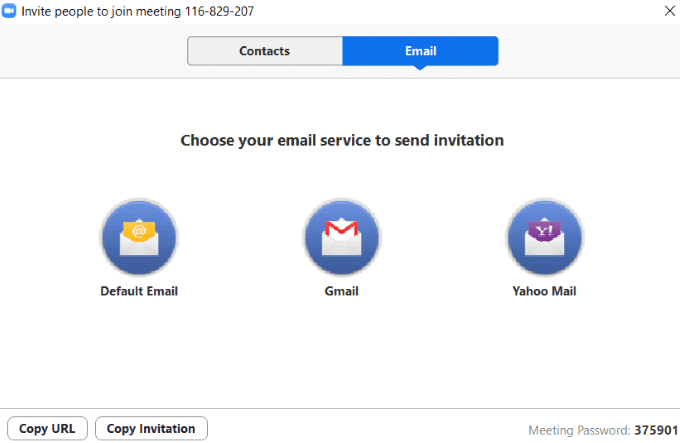Click the "Default Email" text label

click(139, 292)
